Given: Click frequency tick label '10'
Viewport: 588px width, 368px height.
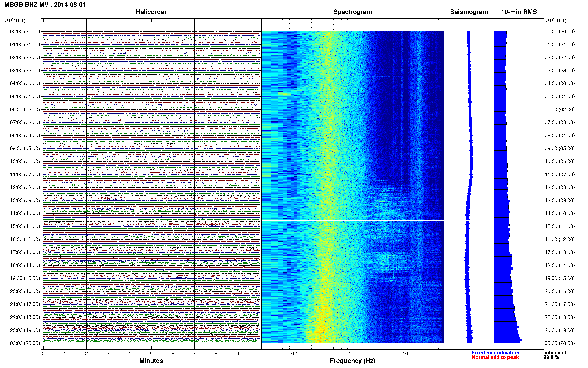Looking at the screenshot, I should click(405, 354).
